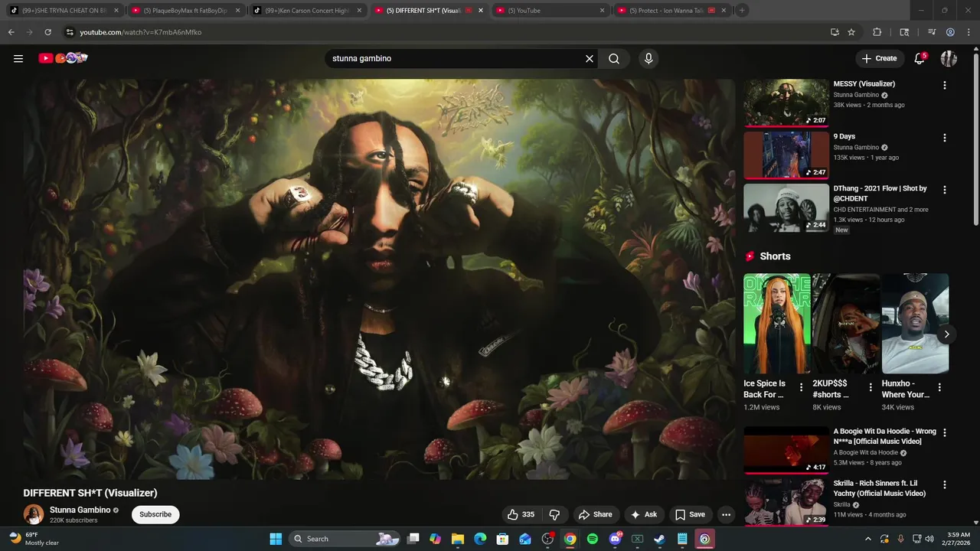Open Chrome profile icon

(x=950, y=32)
